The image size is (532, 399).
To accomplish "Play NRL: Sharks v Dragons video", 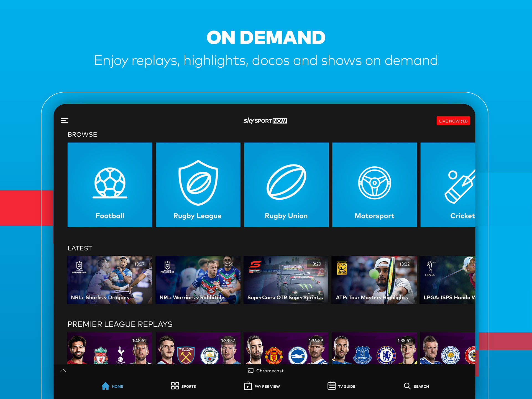I will click(110, 280).
